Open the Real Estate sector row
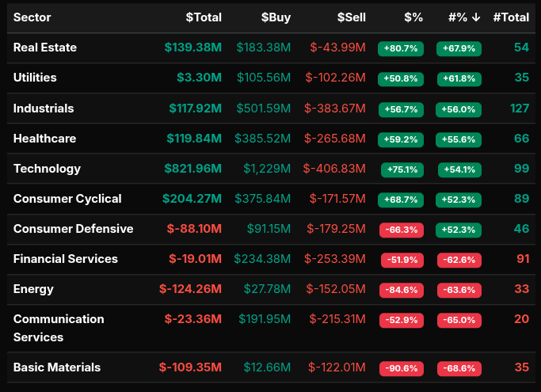Image resolution: width=541 pixels, height=392 pixels. coord(45,48)
